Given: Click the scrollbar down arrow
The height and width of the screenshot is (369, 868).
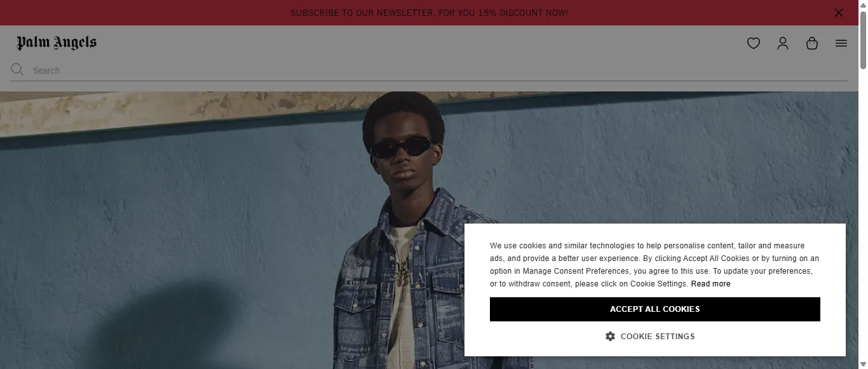Looking at the screenshot, I should (x=863, y=365).
